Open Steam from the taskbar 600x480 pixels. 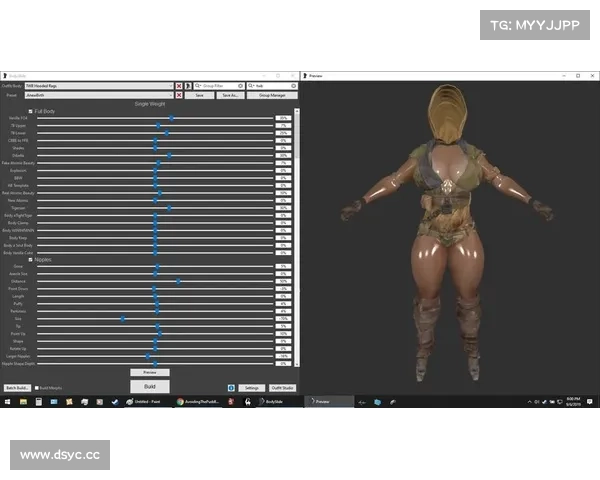(113, 401)
